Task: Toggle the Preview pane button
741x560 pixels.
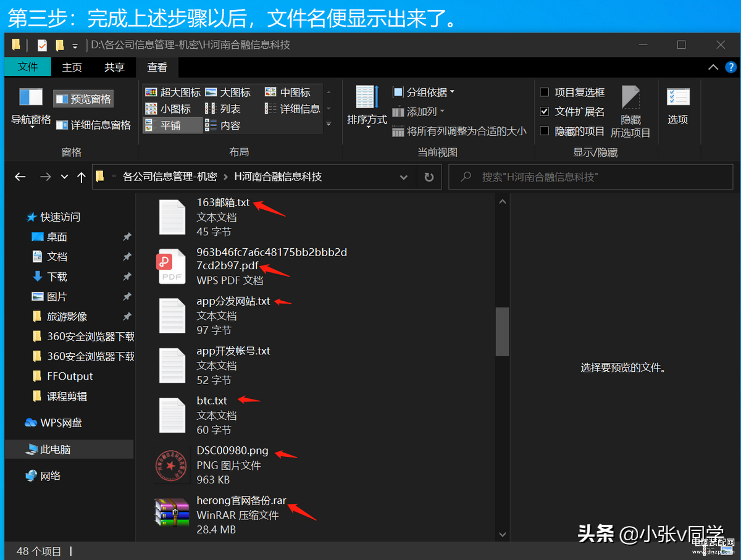Action: (x=83, y=99)
